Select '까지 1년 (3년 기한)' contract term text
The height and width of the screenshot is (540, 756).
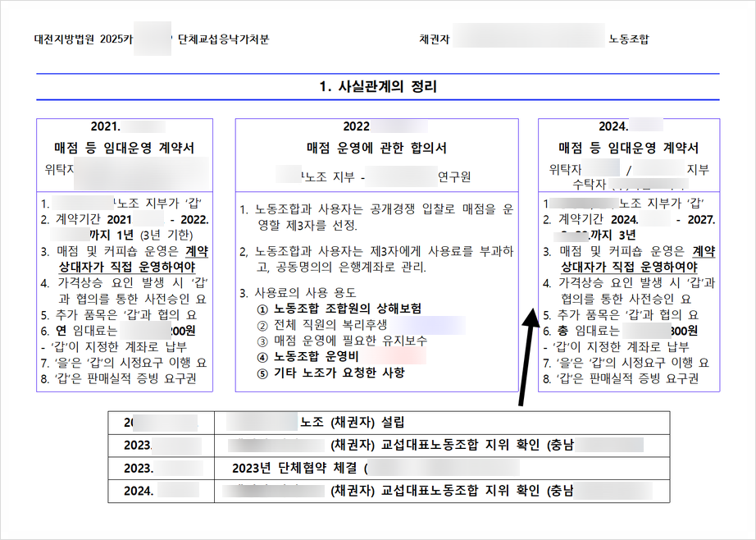(x=141, y=235)
